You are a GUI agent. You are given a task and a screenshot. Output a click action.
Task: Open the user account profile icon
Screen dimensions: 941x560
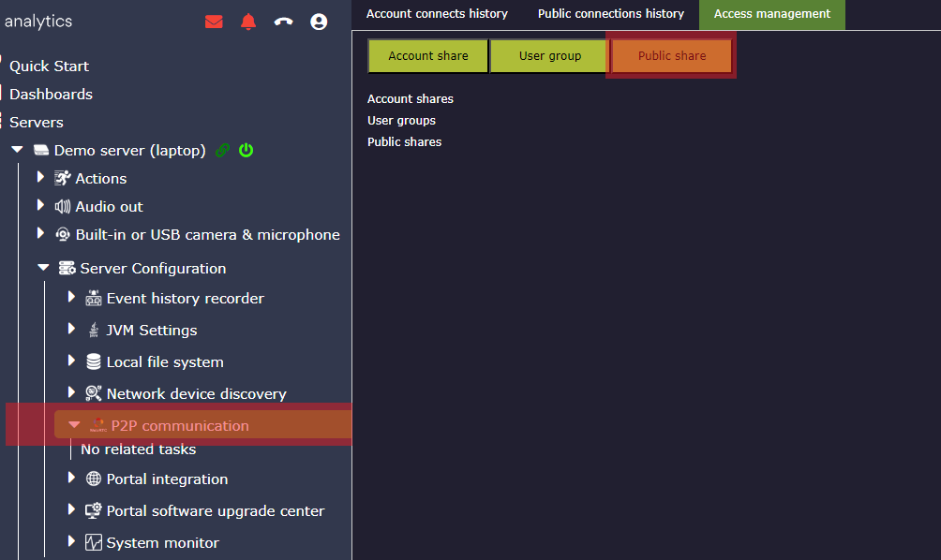tap(319, 22)
